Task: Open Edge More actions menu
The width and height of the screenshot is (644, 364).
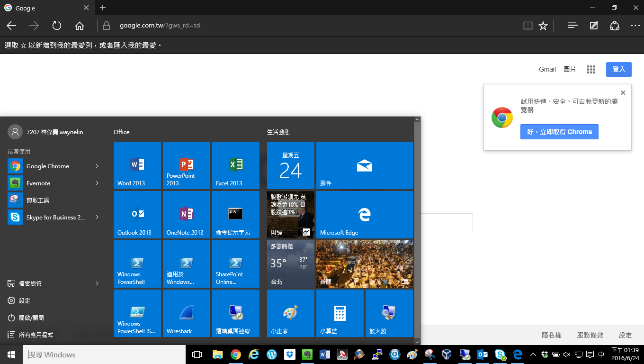Action: pyautogui.click(x=635, y=26)
